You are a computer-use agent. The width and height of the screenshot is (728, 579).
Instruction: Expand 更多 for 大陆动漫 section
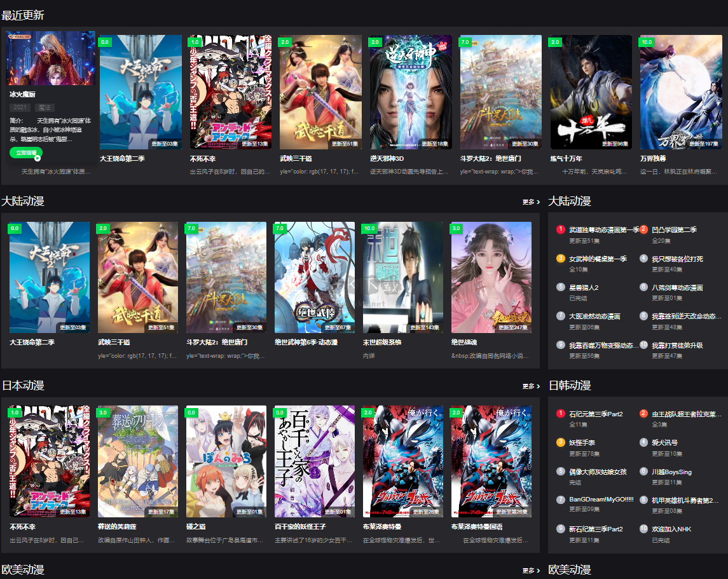tap(531, 202)
